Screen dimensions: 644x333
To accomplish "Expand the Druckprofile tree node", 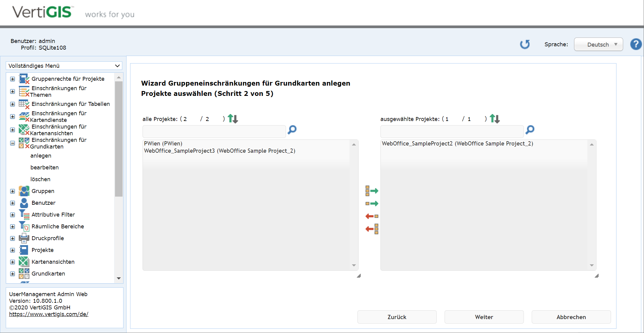I will [12, 238].
